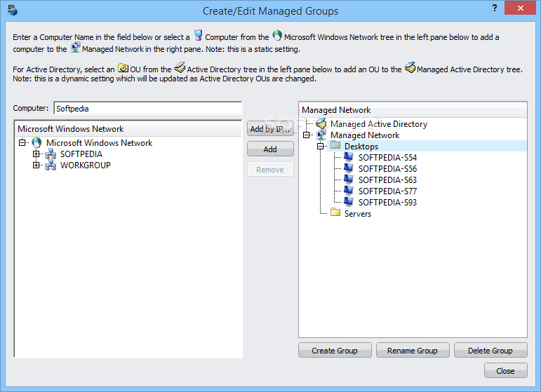This screenshot has height=392, width=541.
Task: Click Create Group button
Action: coord(335,351)
